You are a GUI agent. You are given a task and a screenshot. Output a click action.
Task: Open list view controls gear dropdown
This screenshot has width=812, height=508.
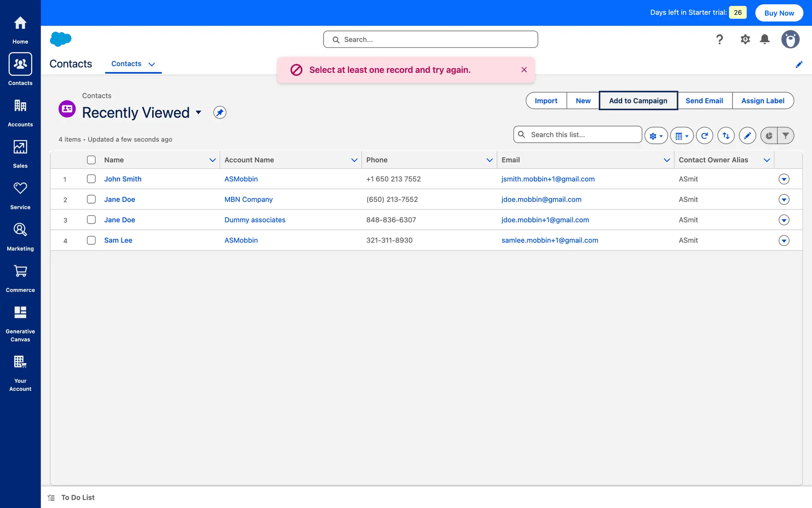coord(656,135)
